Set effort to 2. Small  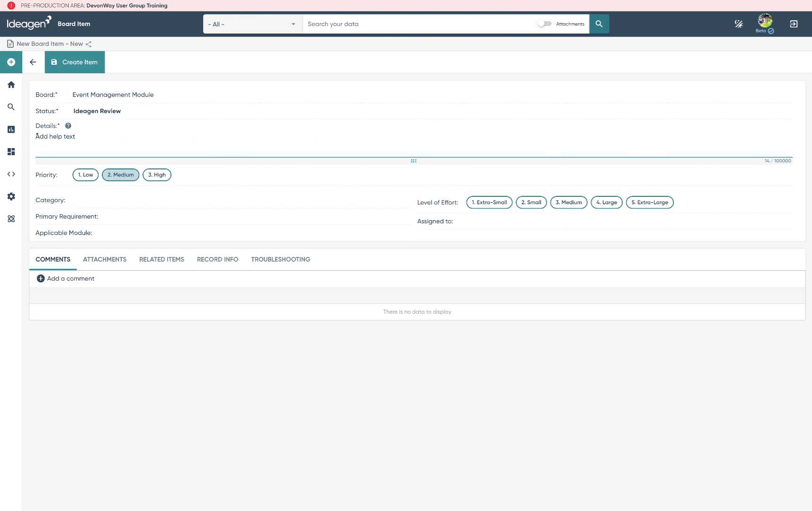[531, 203]
